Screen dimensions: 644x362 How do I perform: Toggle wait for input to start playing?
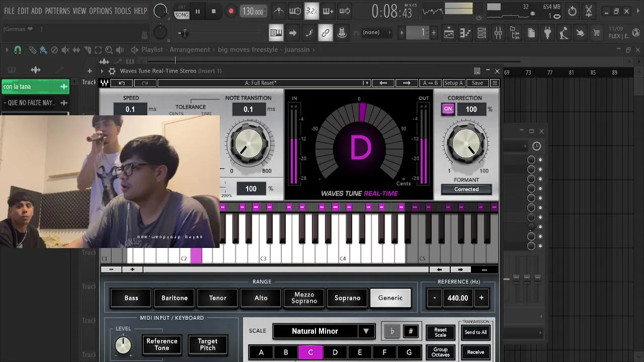pos(295,11)
